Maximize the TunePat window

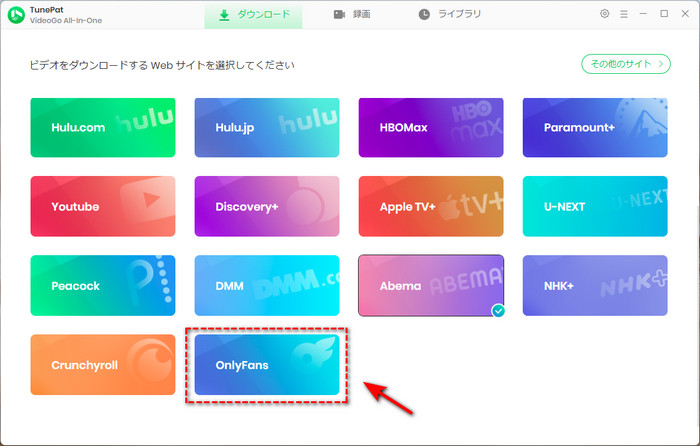[664, 14]
